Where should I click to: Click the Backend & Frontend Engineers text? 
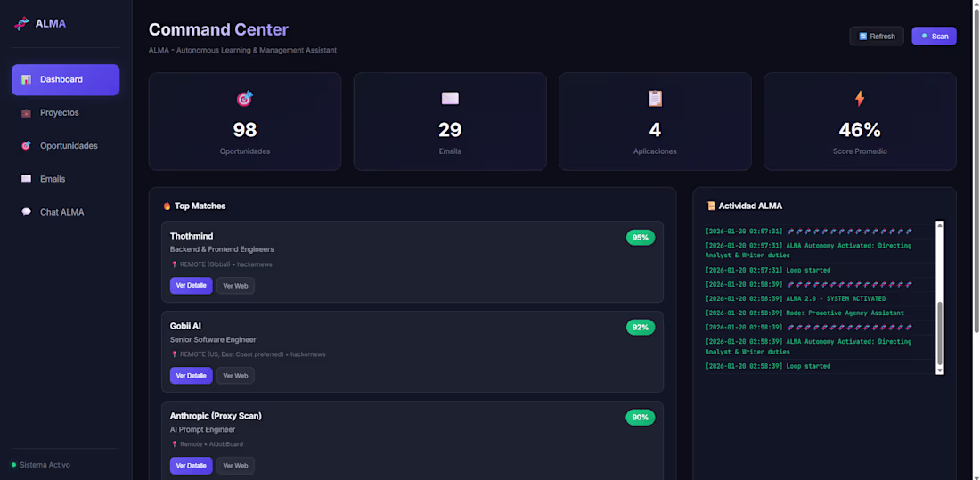point(222,249)
